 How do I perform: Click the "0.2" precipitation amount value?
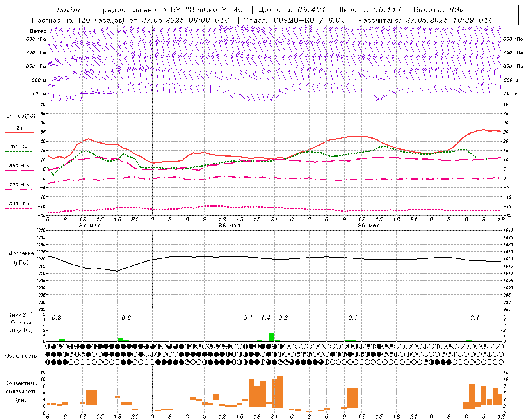(283, 318)
